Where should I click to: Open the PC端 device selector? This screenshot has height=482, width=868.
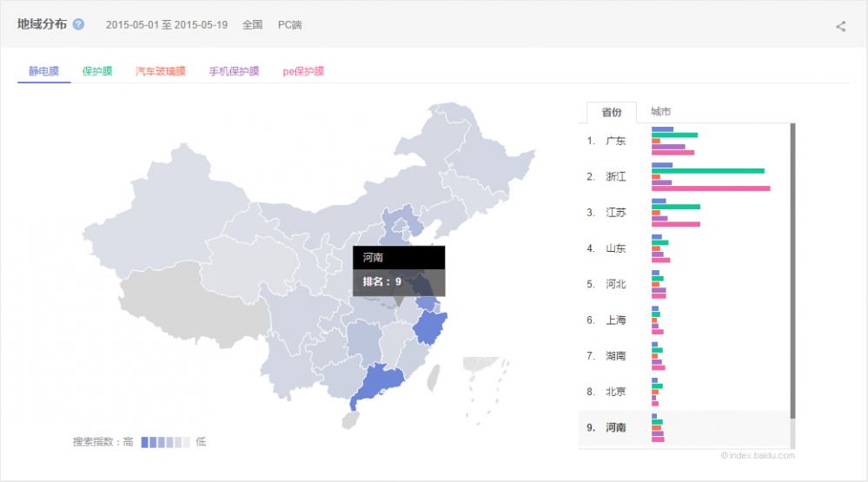pyautogui.click(x=290, y=25)
